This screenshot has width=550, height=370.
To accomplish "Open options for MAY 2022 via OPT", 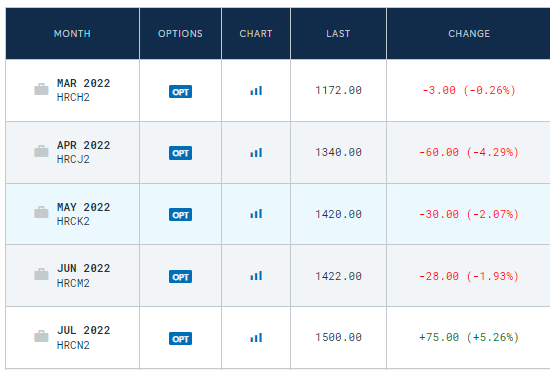I will [x=180, y=215].
